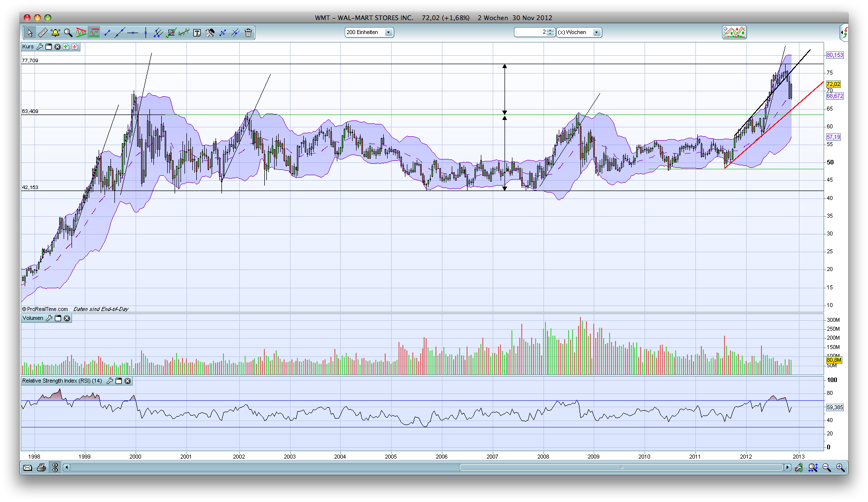This screenshot has height=502, width=868.
Task: Click the horizontal scrollbar left arrow
Action: click(x=67, y=467)
